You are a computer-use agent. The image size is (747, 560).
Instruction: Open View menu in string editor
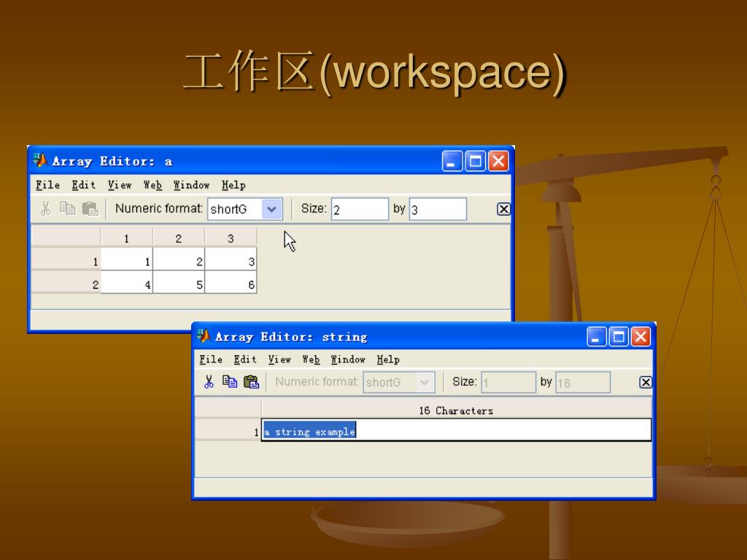click(279, 359)
